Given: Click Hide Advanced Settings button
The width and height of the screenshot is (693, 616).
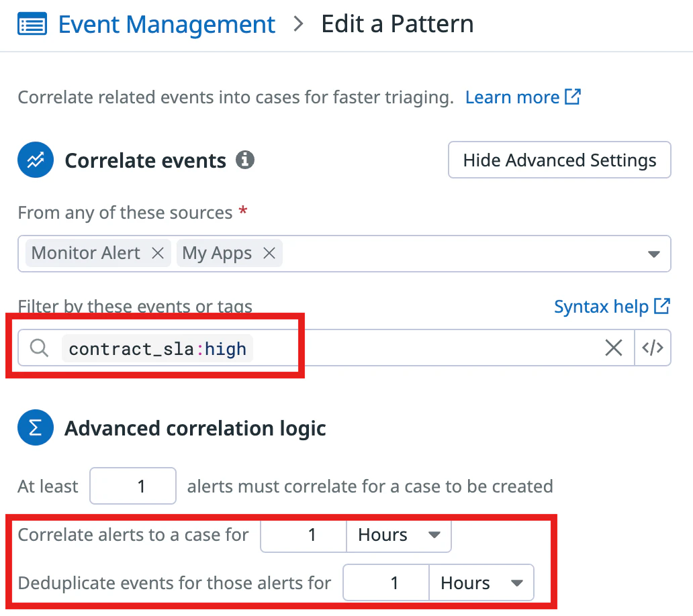Looking at the screenshot, I should [559, 160].
